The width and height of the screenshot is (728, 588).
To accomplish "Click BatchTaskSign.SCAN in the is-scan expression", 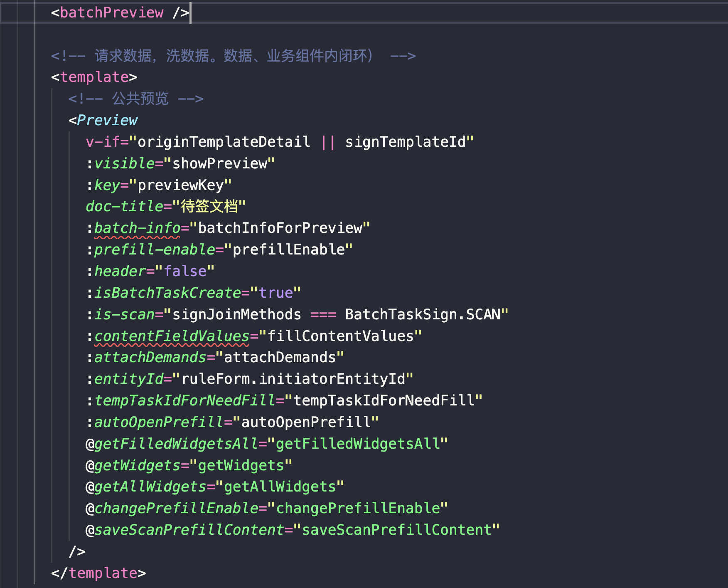I will point(423,314).
